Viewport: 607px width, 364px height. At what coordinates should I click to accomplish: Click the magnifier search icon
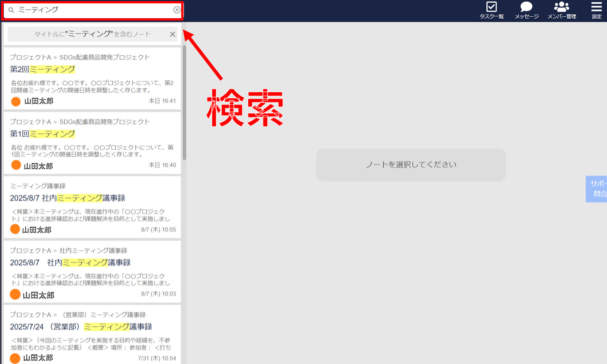[x=11, y=10]
